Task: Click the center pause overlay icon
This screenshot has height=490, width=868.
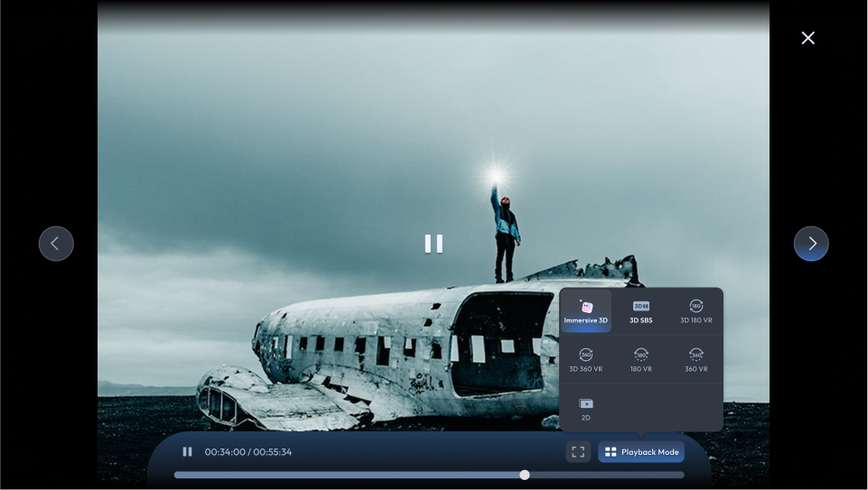Action: pyautogui.click(x=434, y=244)
